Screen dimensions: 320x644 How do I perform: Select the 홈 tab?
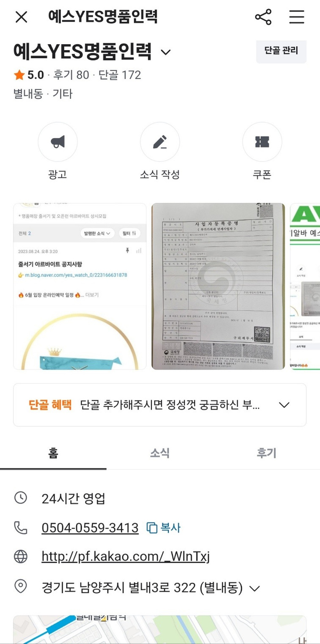(x=53, y=453)
